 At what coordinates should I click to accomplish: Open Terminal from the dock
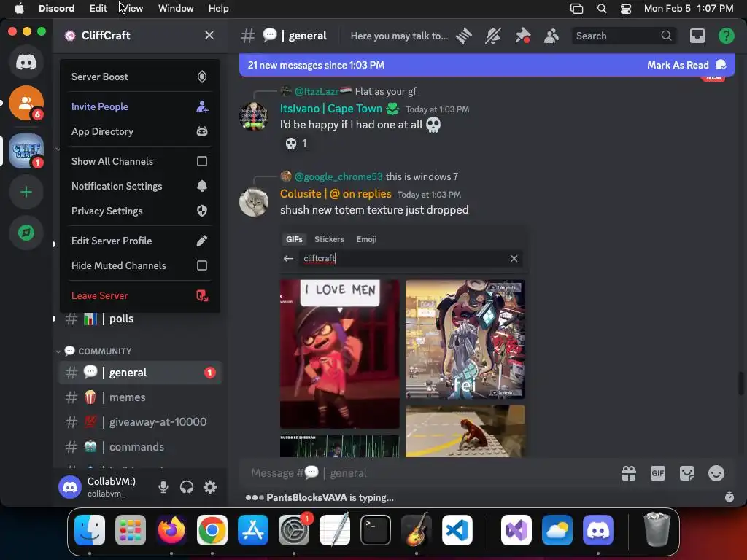pos(376,530)
